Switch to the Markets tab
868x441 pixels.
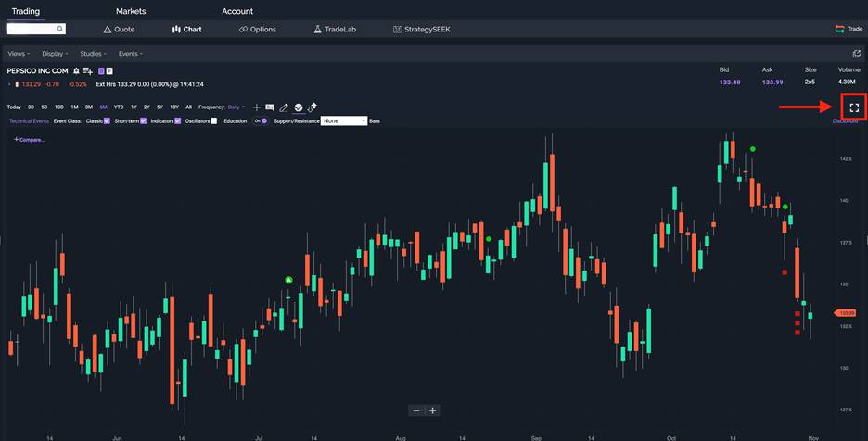pyautogui.click(x=131, y=11)
